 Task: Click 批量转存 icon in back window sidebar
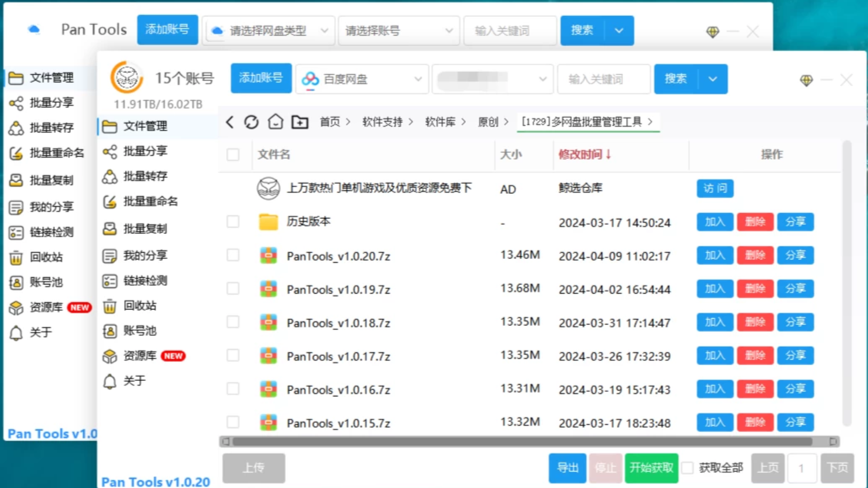tap(16, 128)
